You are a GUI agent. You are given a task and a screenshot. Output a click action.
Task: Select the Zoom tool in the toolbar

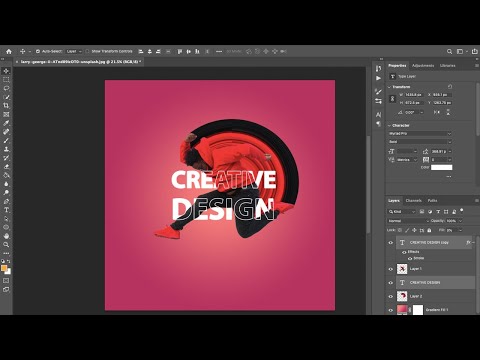pyautogui.click(x=6, y=244)
